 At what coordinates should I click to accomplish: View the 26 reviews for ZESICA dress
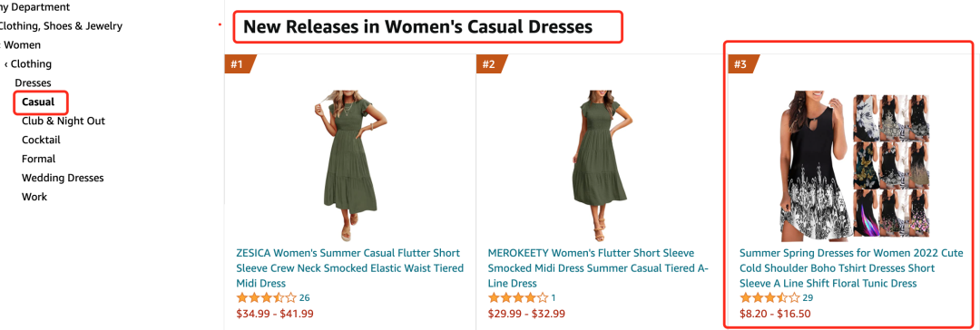pos(304,298)
